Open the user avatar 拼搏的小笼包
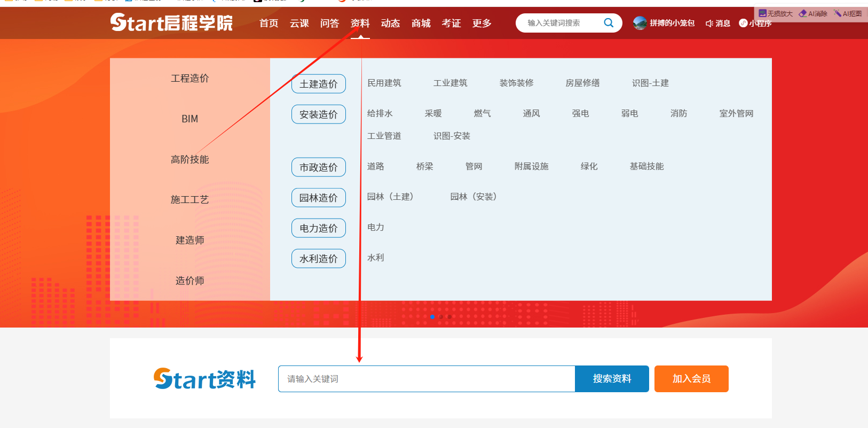This screenshot has width=868, height=428. 640,23
